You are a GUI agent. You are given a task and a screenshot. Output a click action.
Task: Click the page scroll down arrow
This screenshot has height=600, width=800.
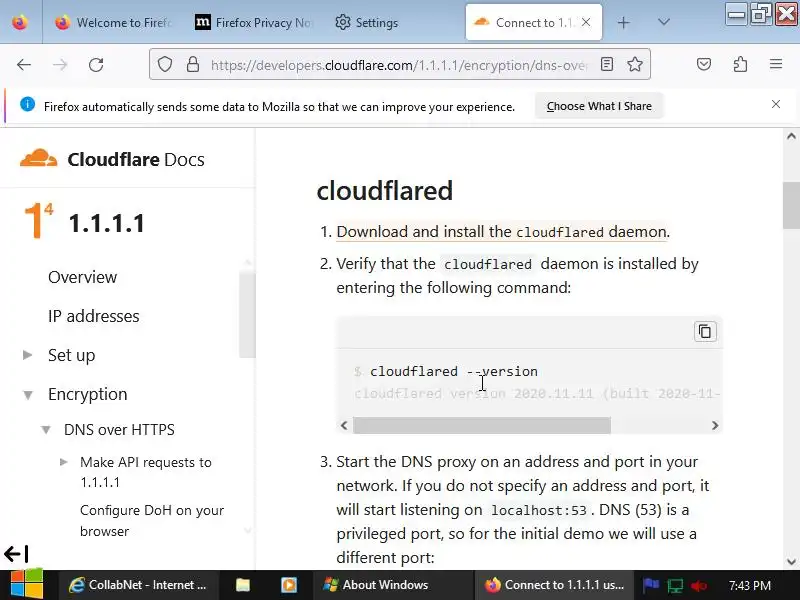(x=791, y=562)
